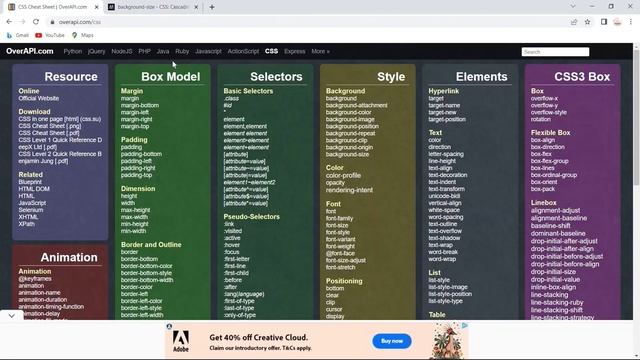Expand the tab search chevron in title bar
640x360 pixels.
coord(573,7)
